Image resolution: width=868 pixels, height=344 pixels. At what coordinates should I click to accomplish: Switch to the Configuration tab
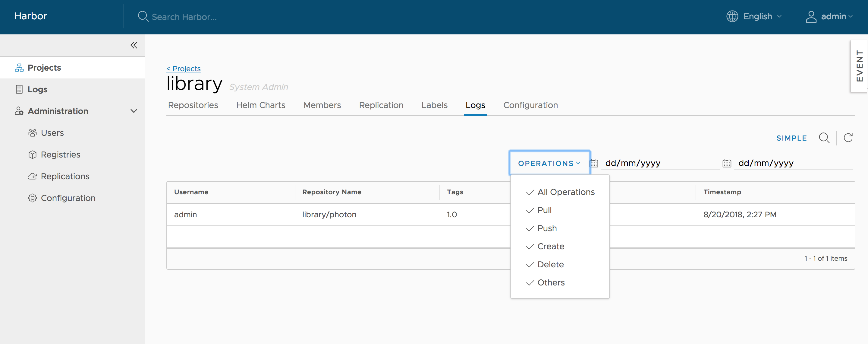530,105
